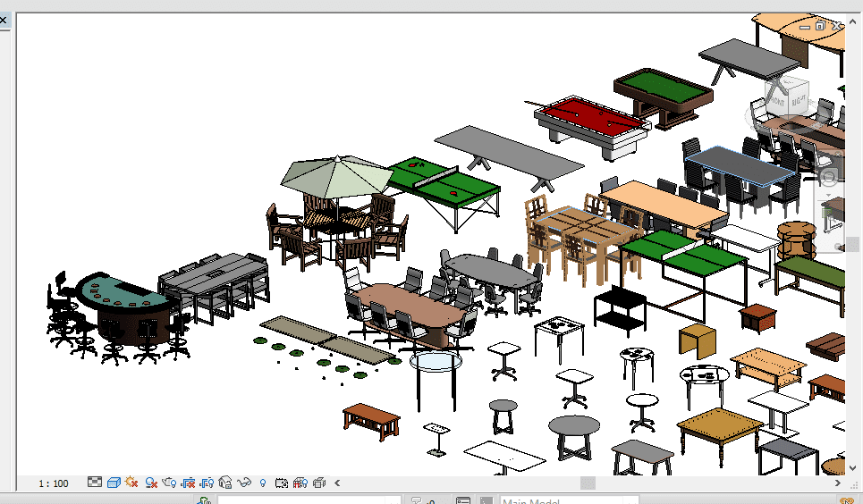
Task: Open the Main Model design options dropdown
Action: coord(569,501)
